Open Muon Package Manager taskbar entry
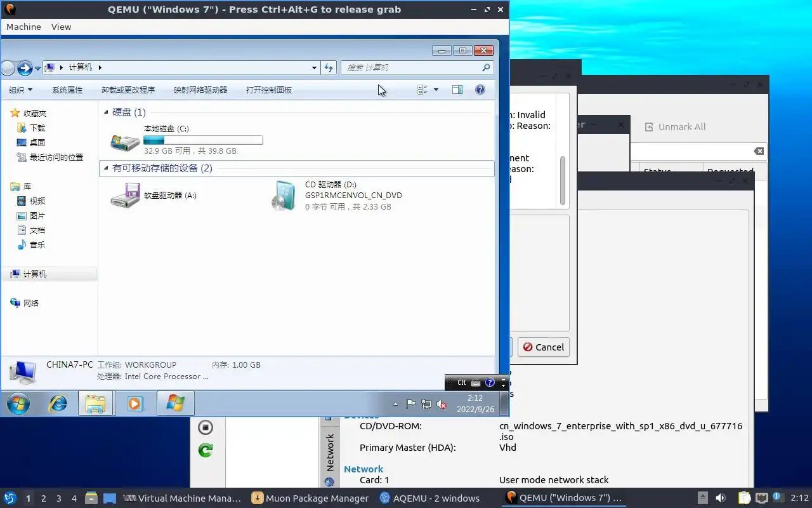Viewport: 812px width, 508px height. point(310,498)
